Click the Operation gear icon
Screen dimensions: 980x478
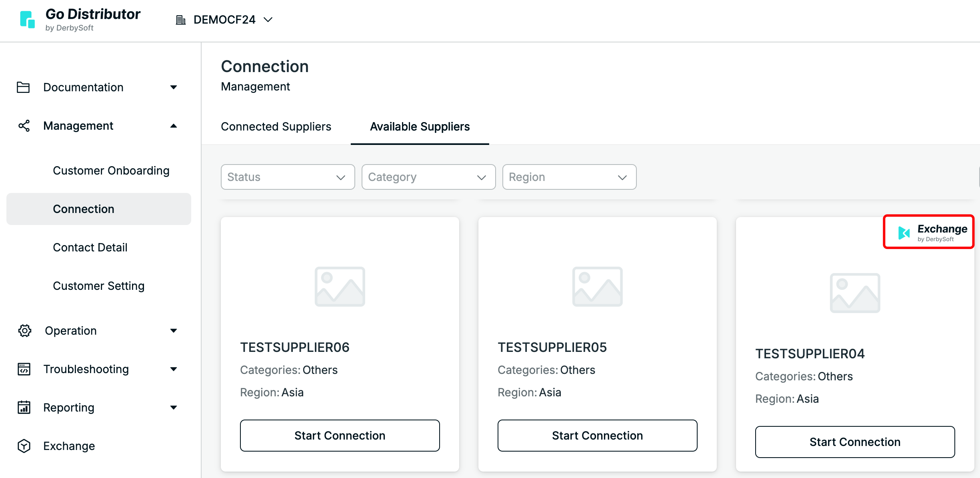[x=24, y=331]
